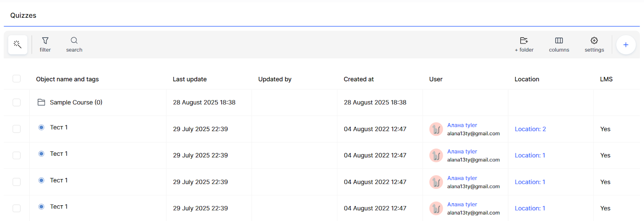Screen dimensions: 644x221
Task: Click the LMS column header
Action: coord(606,79)
